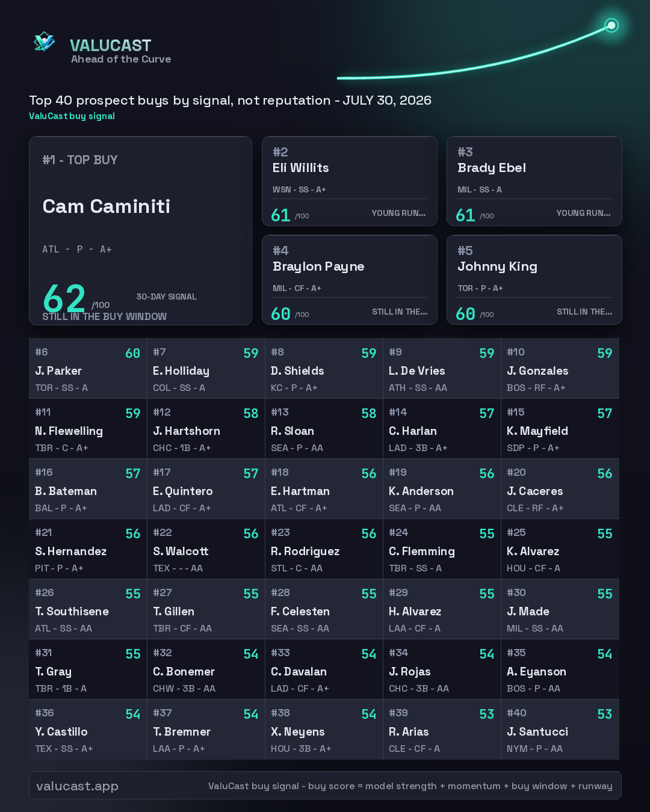
Task: Click the J. Made prospect tile
Action: click(x=560, y=609)
